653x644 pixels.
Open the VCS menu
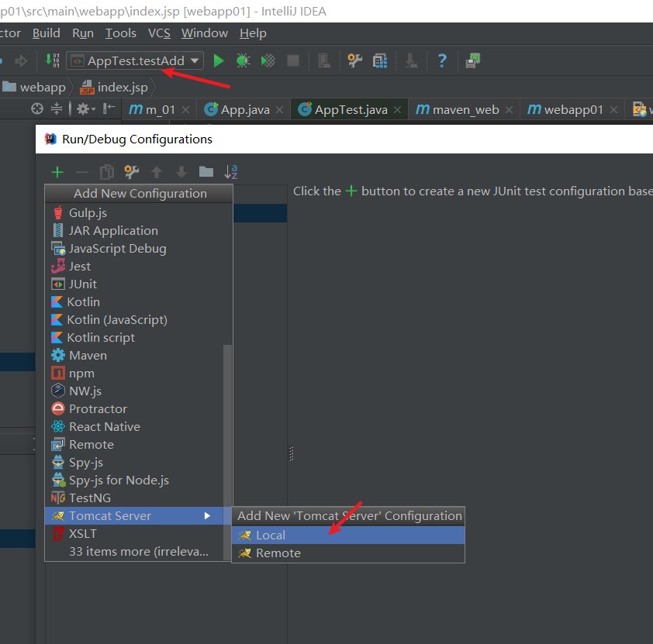point(159,33)
